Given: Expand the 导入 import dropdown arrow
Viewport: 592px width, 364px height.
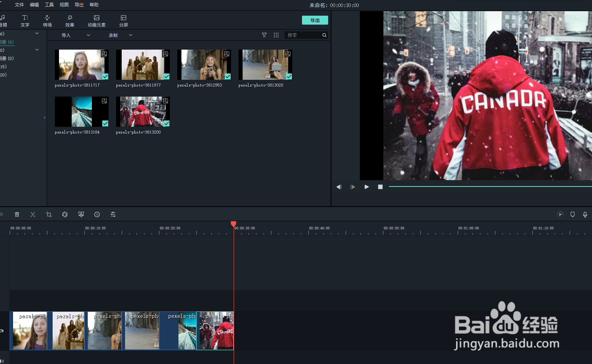Looking at the screenshot, I should tap(88, 35).
